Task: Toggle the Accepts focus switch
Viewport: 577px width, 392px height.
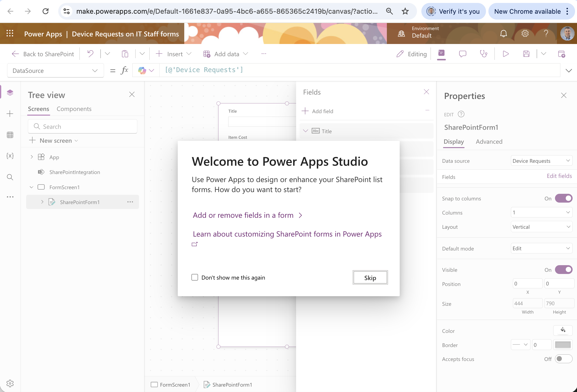Action: (x=564, y=359)
